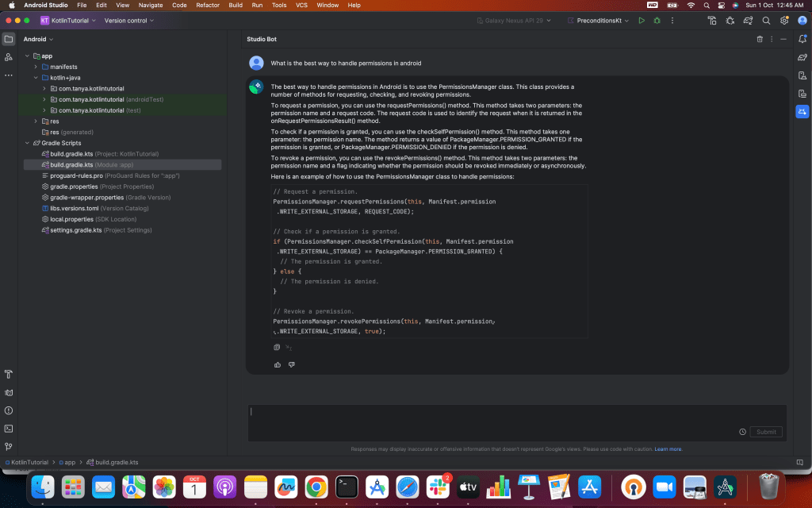Start debugging with the green bug icon
This screenshot has height=508, width=812.
pyautogui.click(x=657, y=21)
